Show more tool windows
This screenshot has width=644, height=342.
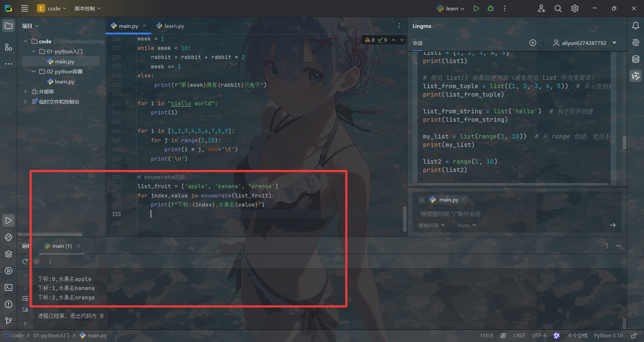point(9,64)
